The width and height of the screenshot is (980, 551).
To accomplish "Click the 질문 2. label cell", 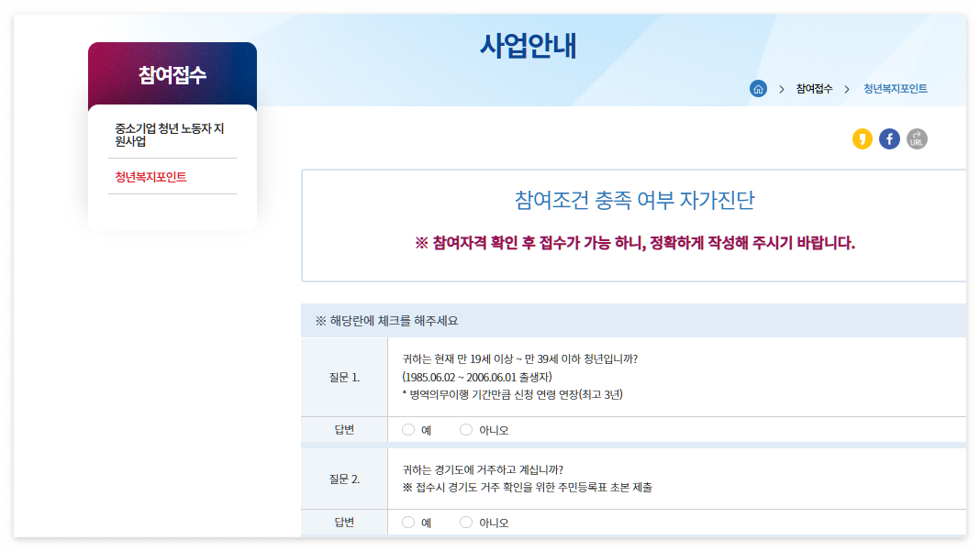I will click(x=344, y=479).
